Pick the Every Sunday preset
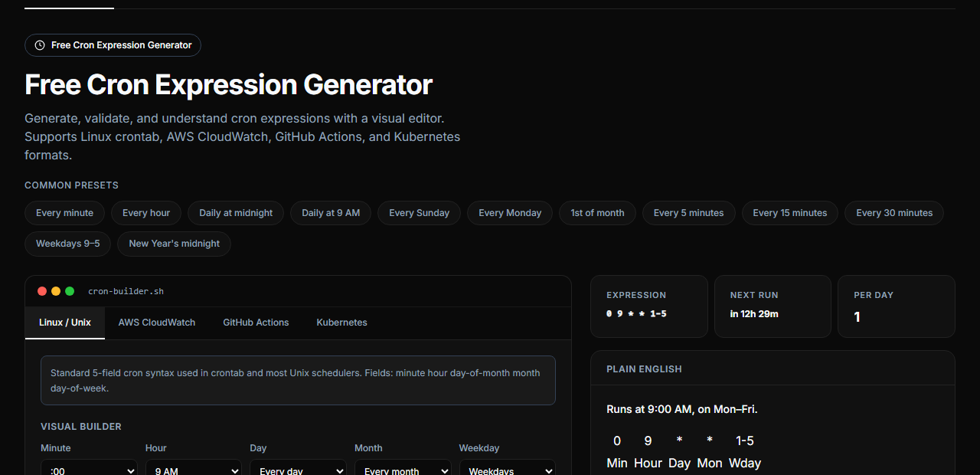This screenshot has width=980, height=475. [419, 213]
